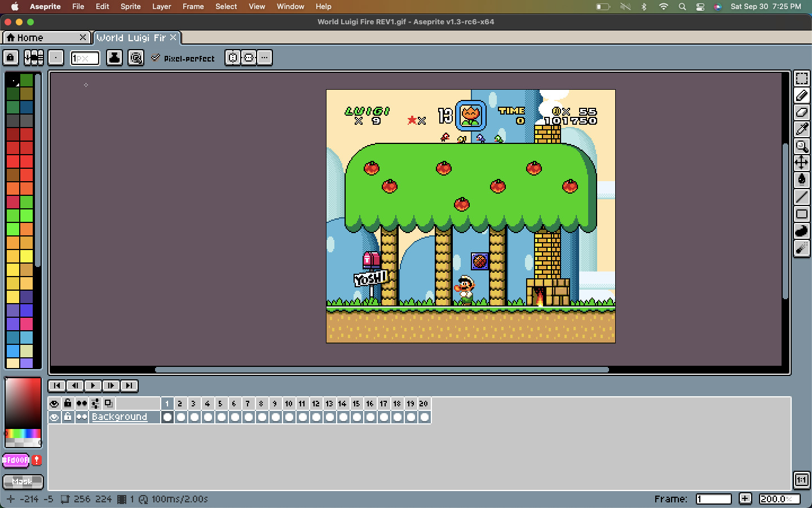Viewport: 812px width, 508px height.
Task: Open the 200.0% zoom dropdown
Action: tap(779, 499)
